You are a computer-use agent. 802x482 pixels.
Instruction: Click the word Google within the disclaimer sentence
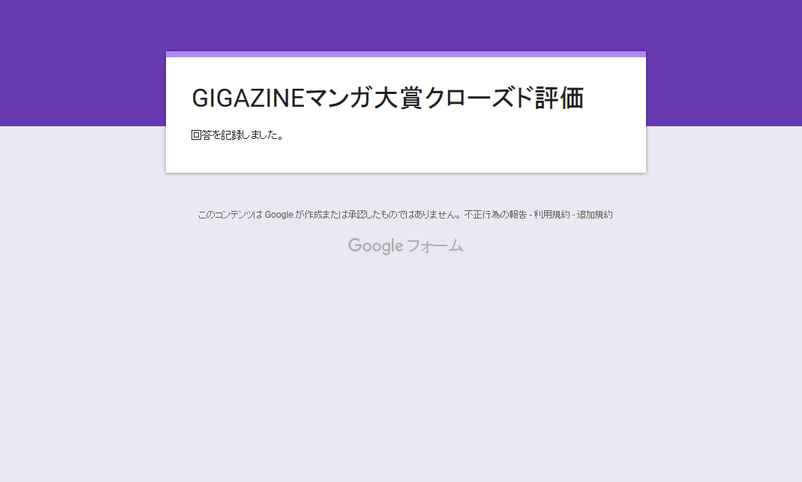[279, 215]
